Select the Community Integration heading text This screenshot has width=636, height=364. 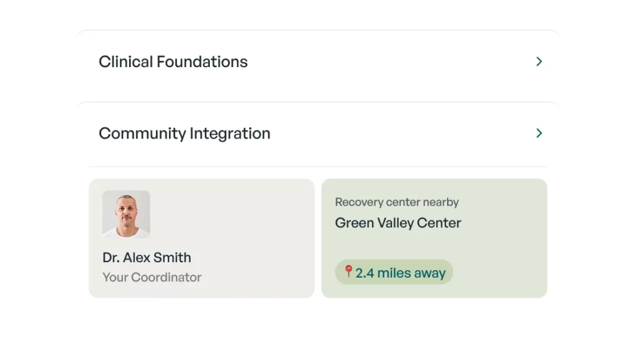pyautogui.click(x=184, y=134)
